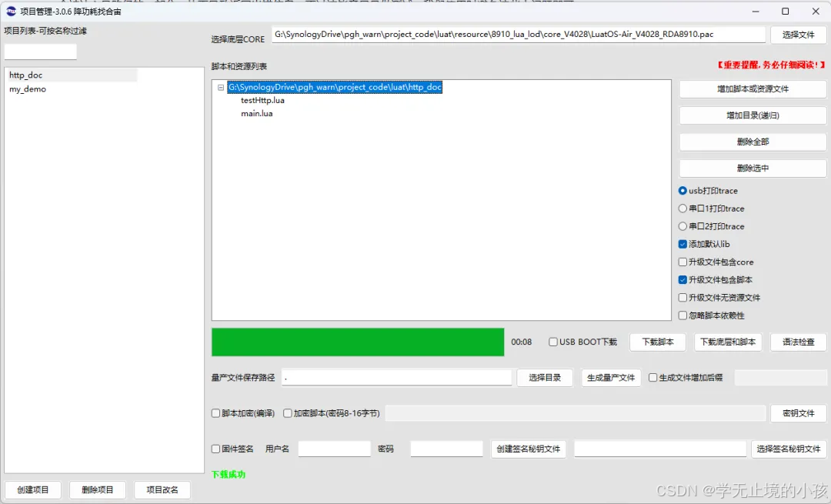The width and height of the screenshot is (831, 504).
Task: Click 选择签名秘钥文件 button
Action: tap(789, 449)
